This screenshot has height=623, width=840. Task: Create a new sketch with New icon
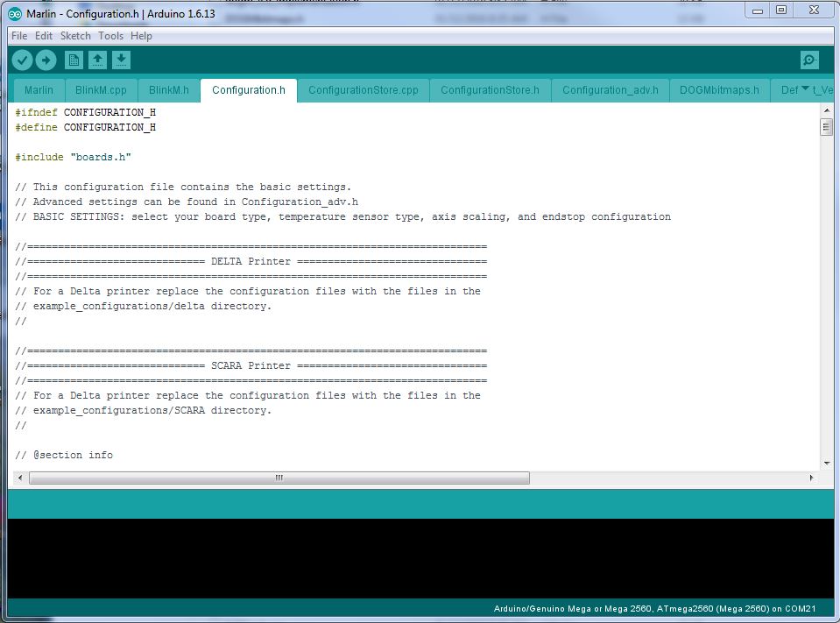(74, 60)
